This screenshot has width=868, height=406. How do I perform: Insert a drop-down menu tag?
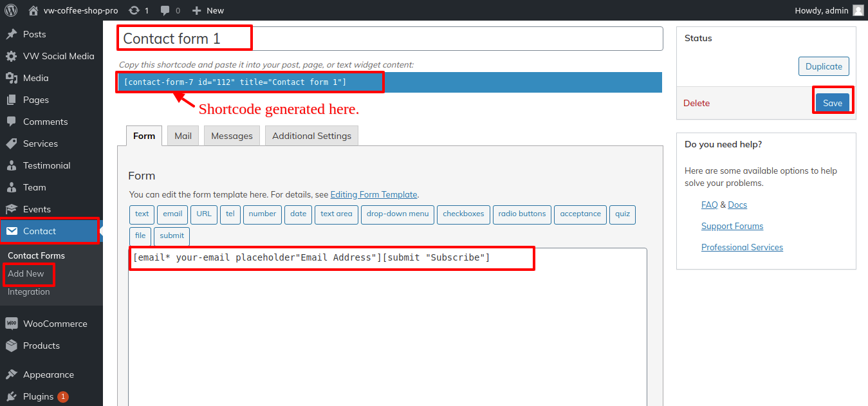tap(397, 214)
